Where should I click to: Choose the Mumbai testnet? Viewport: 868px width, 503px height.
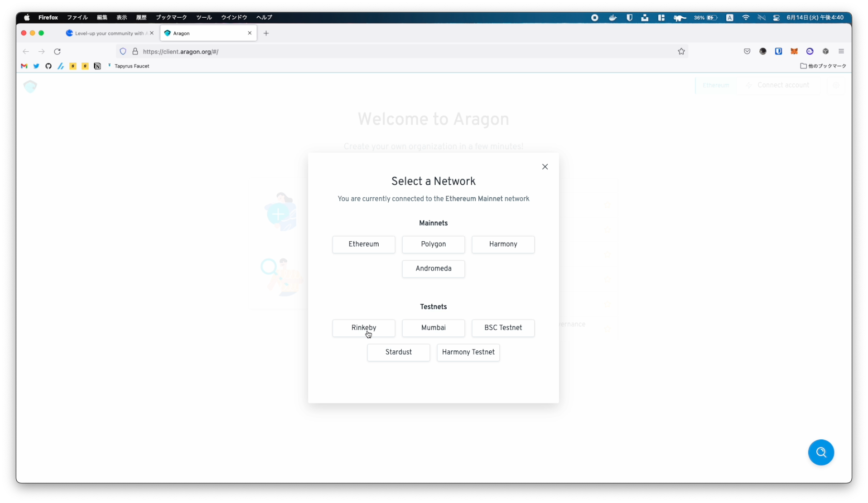click(433, 328)
